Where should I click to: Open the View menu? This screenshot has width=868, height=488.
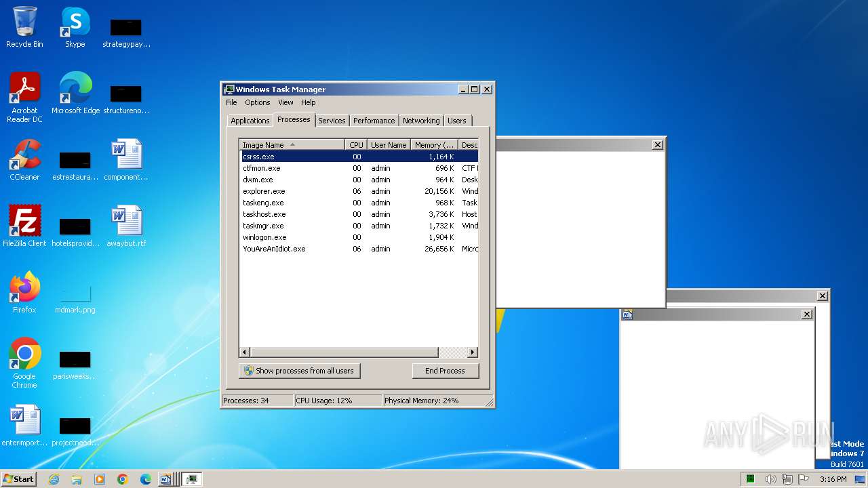click(285, 102)
